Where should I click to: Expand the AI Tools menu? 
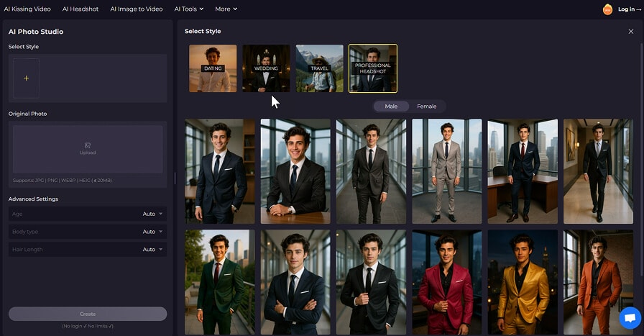[188, 9]
